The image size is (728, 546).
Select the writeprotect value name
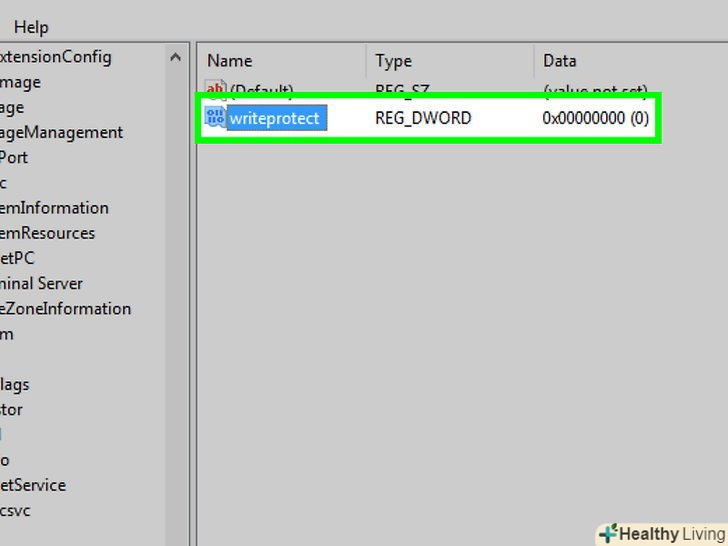point(276,118)
